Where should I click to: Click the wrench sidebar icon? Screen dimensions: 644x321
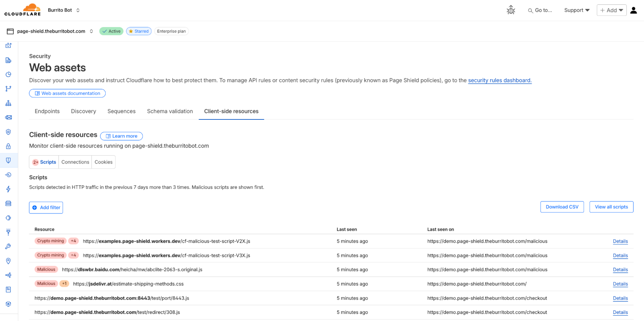pyautogui.click(x=8, y=247)
